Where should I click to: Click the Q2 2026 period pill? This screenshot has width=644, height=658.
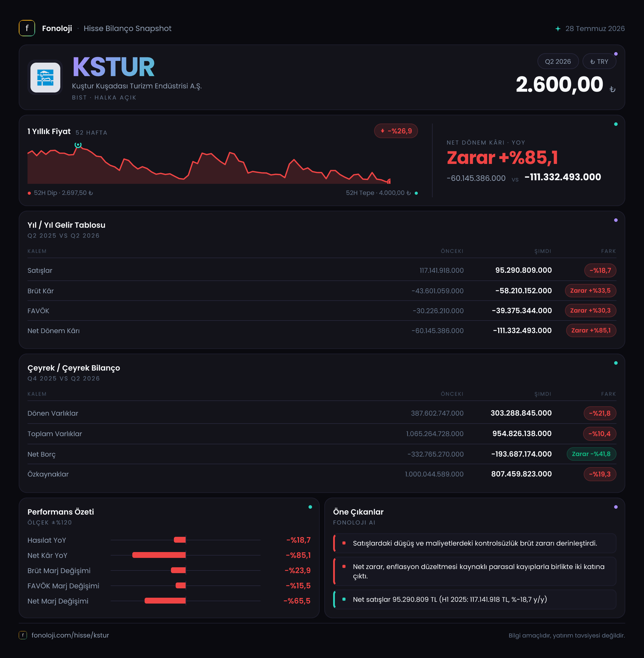(558, 61)
